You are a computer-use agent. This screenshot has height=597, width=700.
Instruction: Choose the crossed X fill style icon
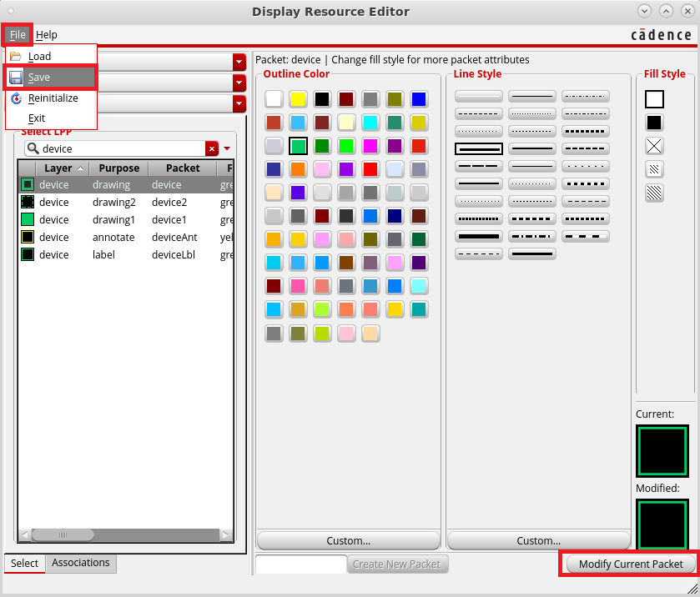coord(654,146)
